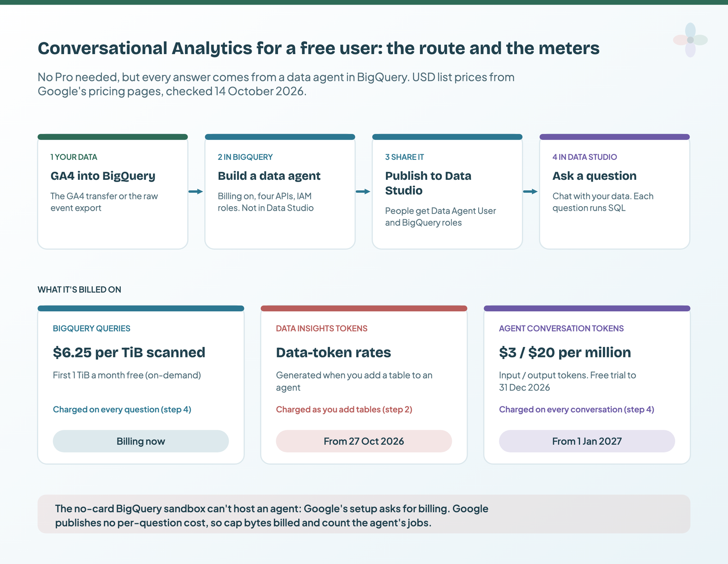Screen dimensions: 728x564
Task: Click the 'Input / output tokens. Free trial' text
Action: (x=567, y=381)
